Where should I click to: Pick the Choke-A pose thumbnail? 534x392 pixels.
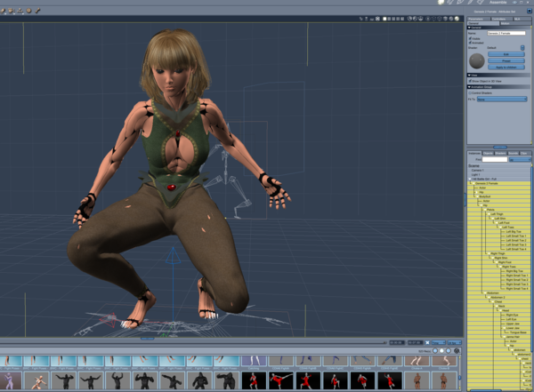coord(417,363)
